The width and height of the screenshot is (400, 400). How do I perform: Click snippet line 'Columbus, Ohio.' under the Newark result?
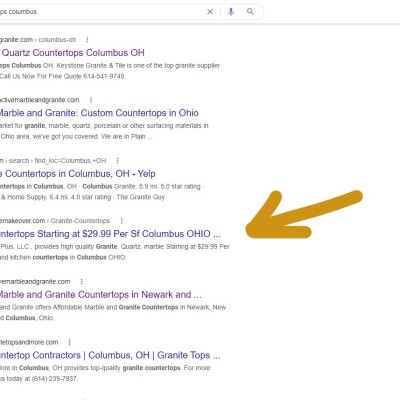coord(27,318)
